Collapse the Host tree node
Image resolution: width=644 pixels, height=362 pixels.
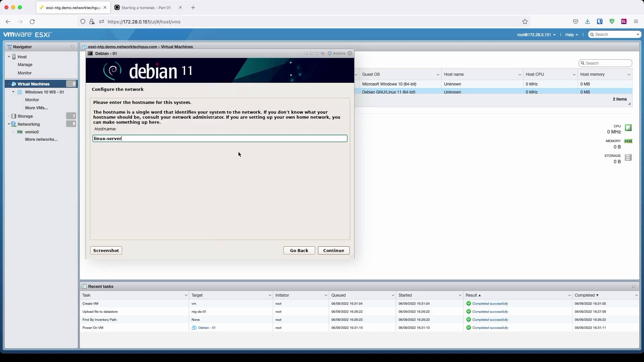pyautogui.click(x=9, y=57)
